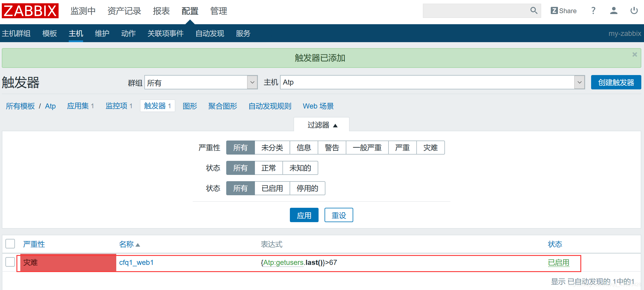
Task: Select 所有 in the 正常/未知的 row
Action: coord(241,168)
